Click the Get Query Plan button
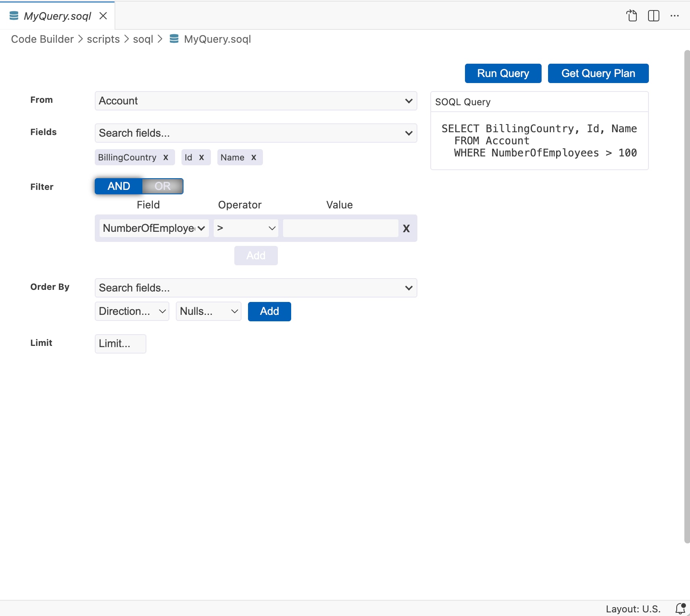690x616 pixels. tap(598, 73)
